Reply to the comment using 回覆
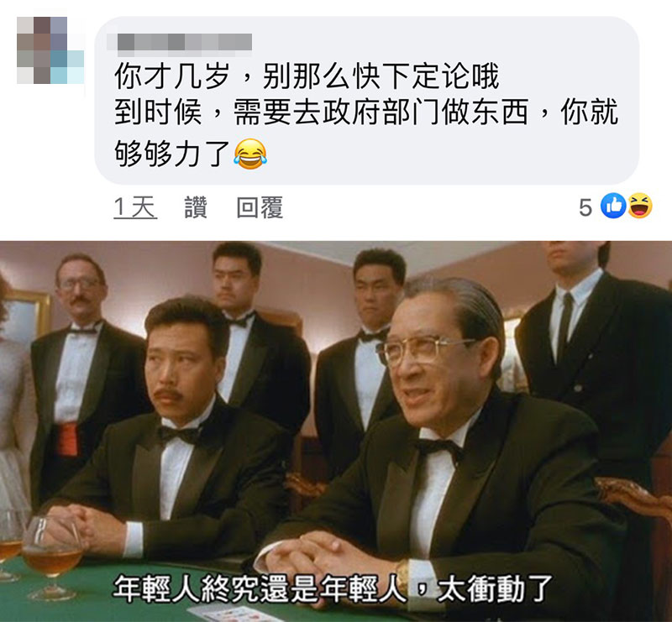This screenshot has height=622, width=672. pyautogui.click(x=260, y=207)
